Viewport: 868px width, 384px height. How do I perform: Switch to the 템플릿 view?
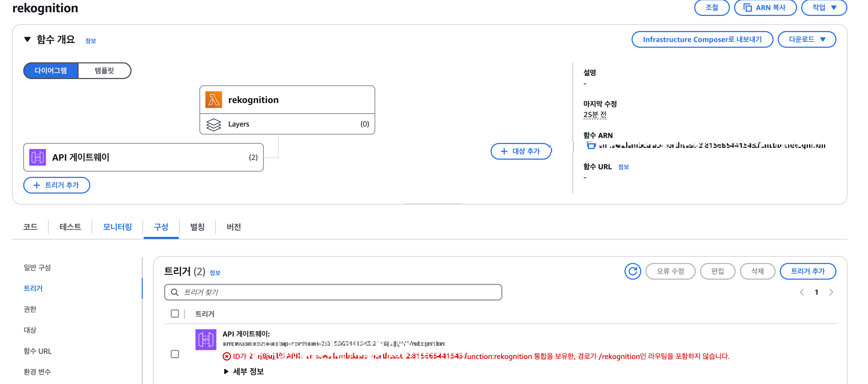pyautogui.click(x=104, y=70)
